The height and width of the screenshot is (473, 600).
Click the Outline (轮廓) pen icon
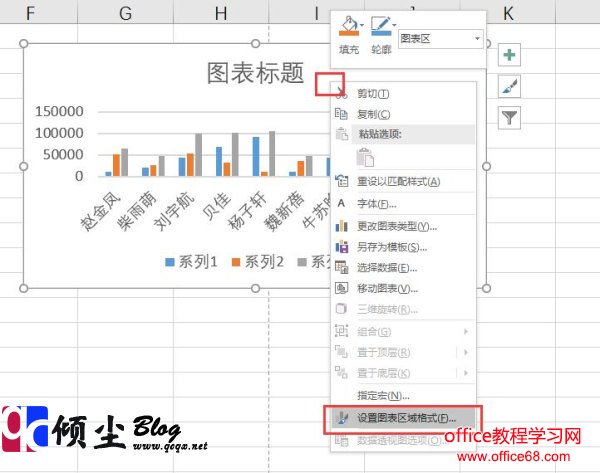380,26
